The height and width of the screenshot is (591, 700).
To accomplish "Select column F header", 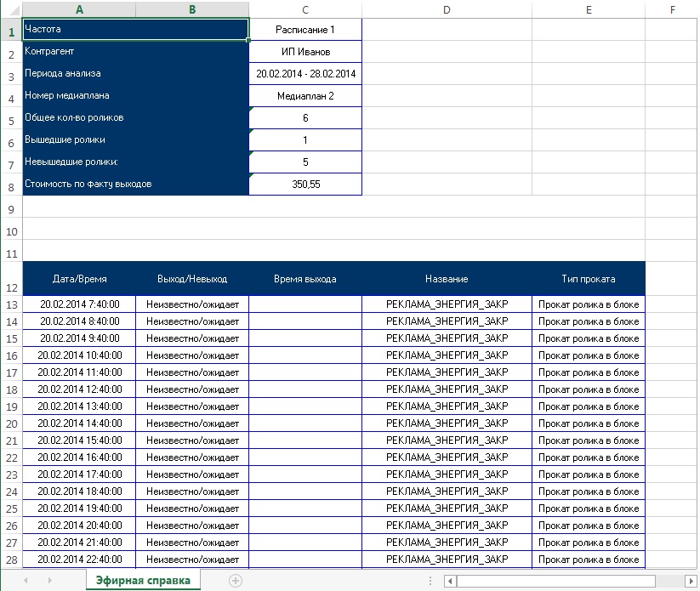I will pyautogui.click(x=672, y=9).
